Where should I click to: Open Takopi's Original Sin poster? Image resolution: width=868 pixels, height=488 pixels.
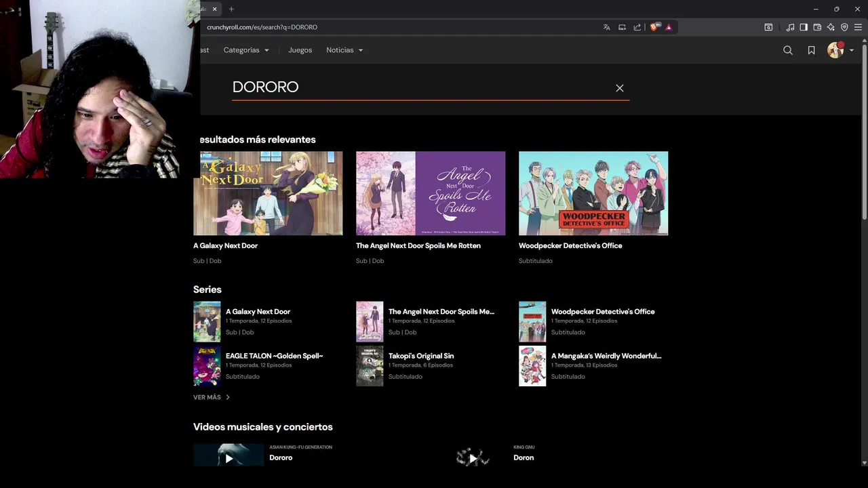(x=370, y=366)
